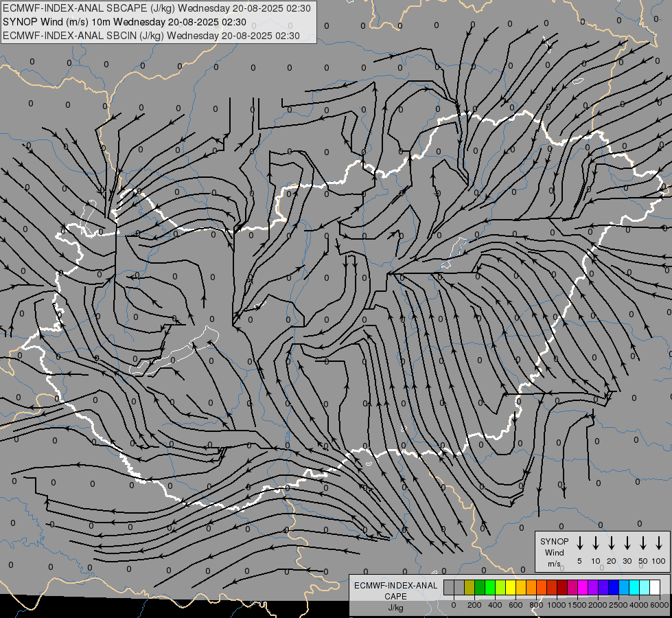Pick the pure yellow CAPE legend swatch
Image resolution: width=672 pixels, height=618 pixels.
tap(511, 587)
